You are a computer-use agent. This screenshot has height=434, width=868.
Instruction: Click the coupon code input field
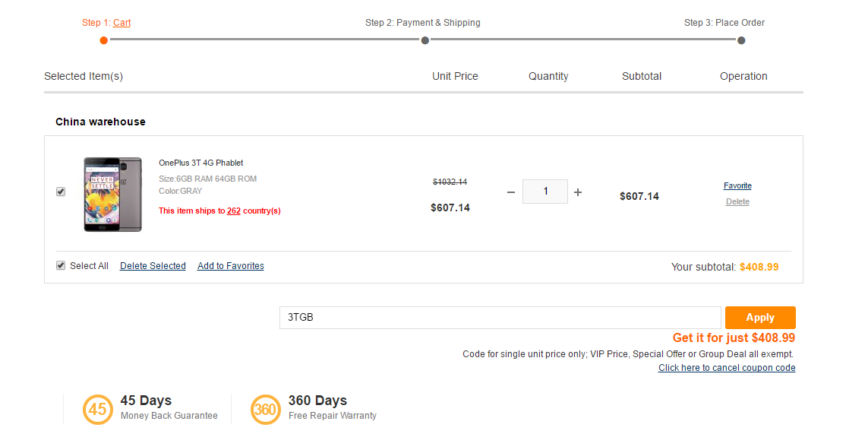click(500, 318)
